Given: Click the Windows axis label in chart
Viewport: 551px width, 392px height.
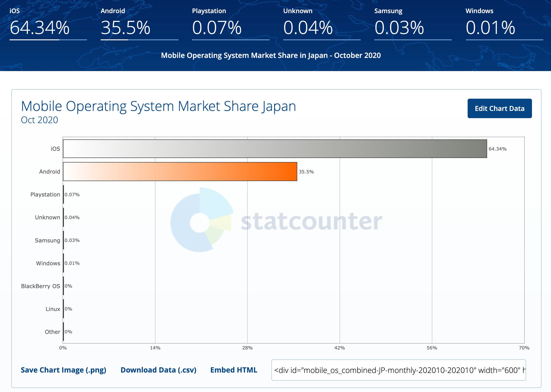Looking at the screenshot, I should click(48, 263).
